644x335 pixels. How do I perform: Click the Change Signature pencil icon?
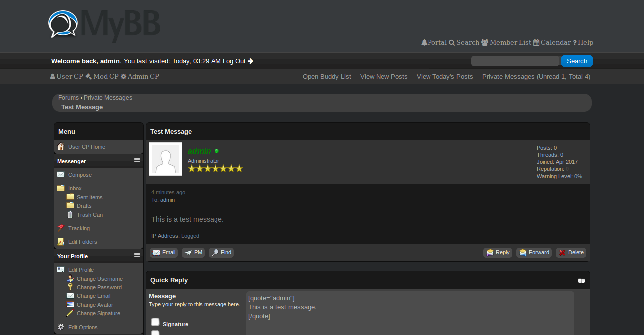(x=70, y=313)
